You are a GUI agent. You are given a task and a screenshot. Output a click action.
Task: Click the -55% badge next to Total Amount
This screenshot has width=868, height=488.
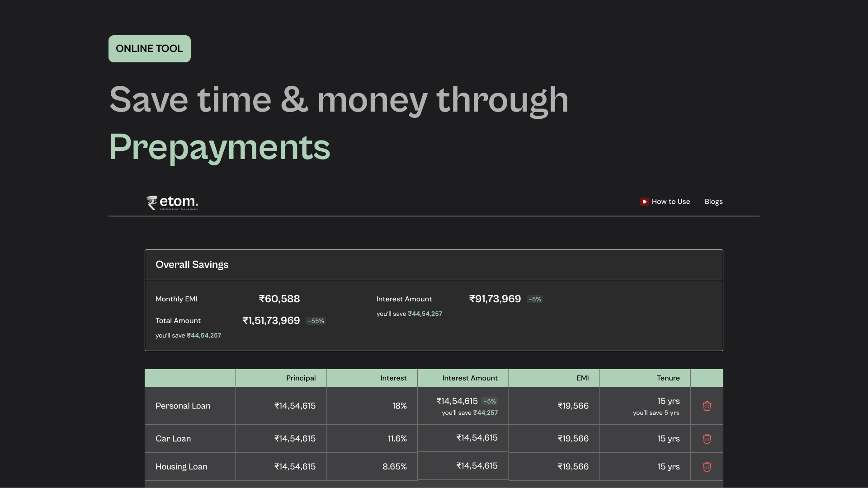(316, 321)
